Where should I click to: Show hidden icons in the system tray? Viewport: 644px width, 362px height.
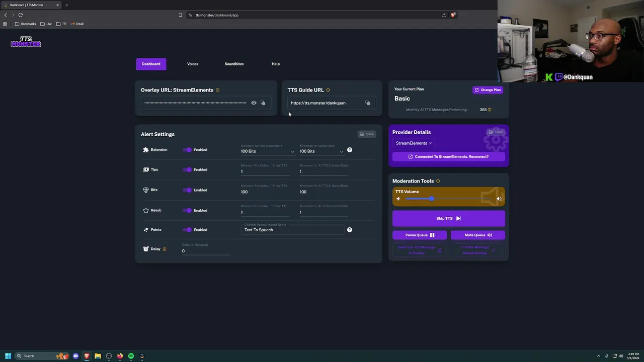598,356
